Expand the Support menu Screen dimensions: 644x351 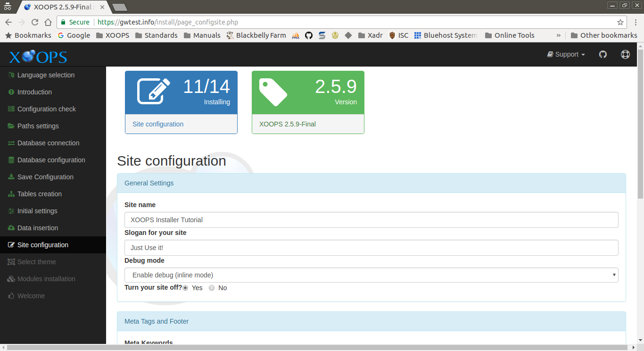point(566,54)
